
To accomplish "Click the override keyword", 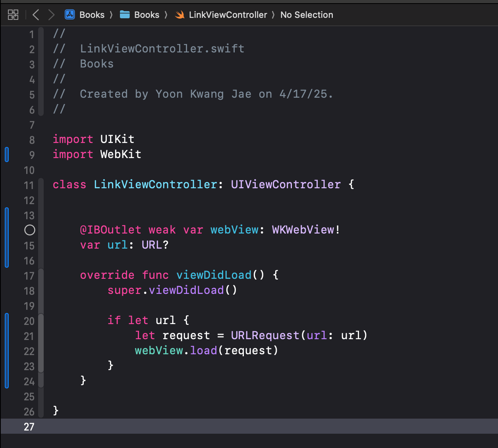I will point(107,275).
